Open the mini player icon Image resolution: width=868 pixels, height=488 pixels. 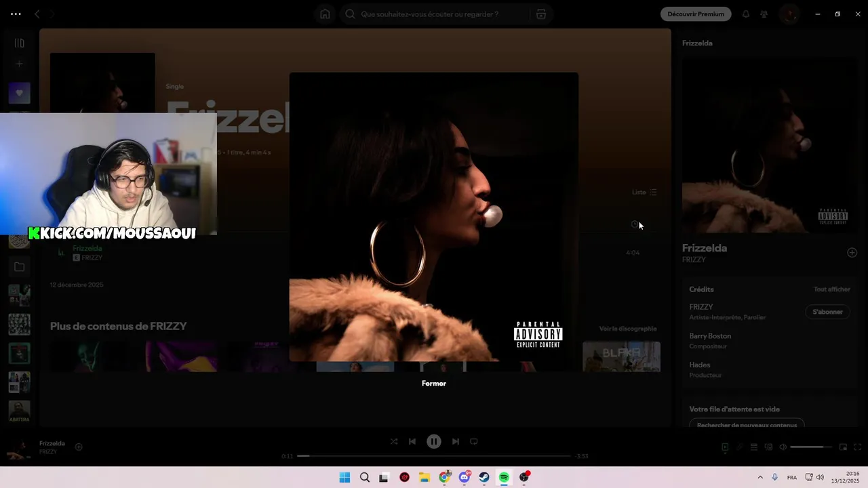[x=844, y=447]
